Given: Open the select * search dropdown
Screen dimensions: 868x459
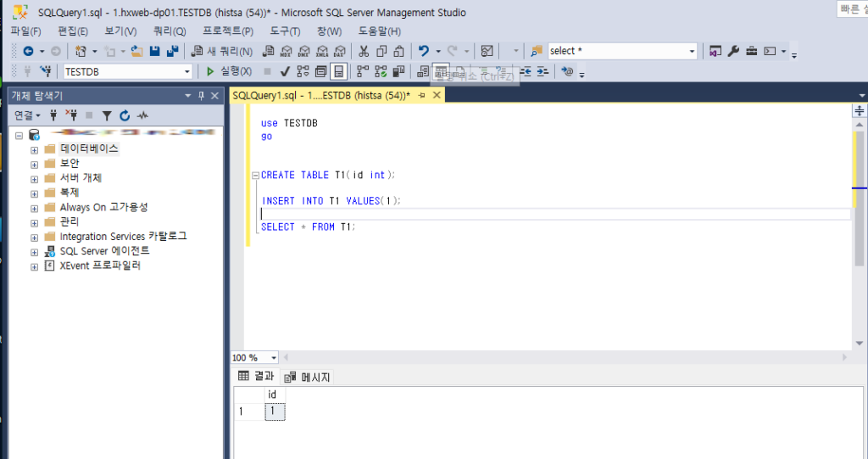Looking at the screenshot, I should [692, 51].
